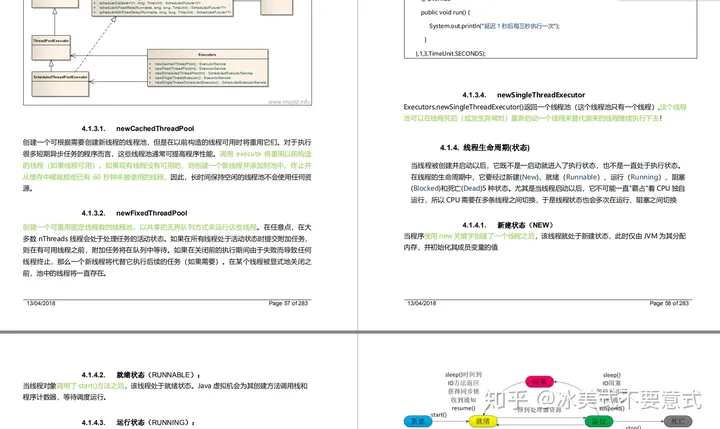
Task: Click the '13/04/2018' date on page 57
Action: coord(41,303)
